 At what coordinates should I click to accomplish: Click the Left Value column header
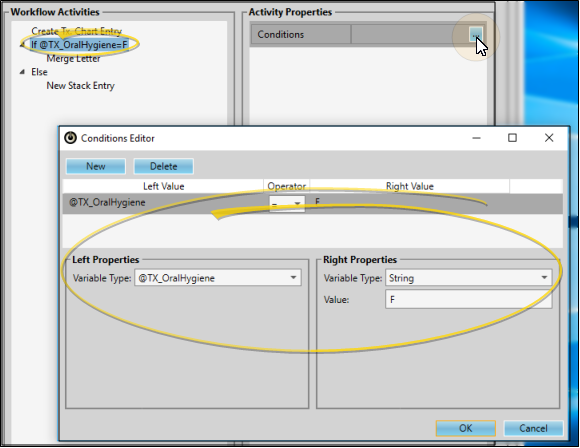click(x=163, y=186)
